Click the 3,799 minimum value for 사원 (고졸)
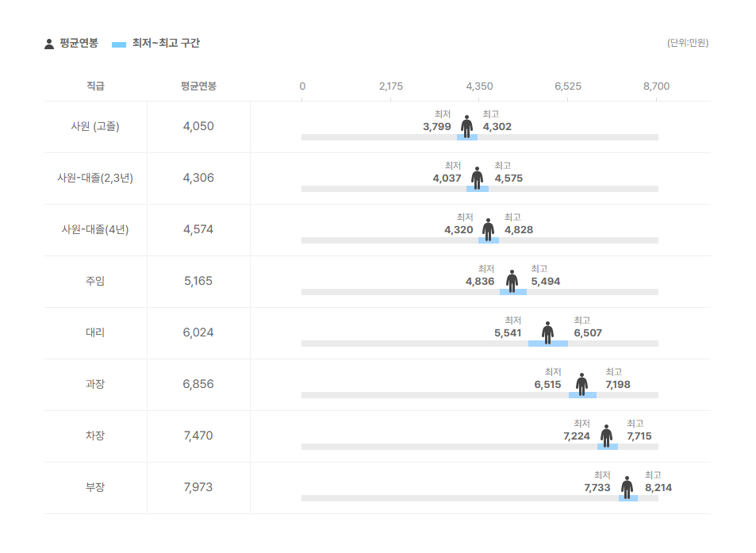This screenshot has width=756, height=553. point(437,127)
